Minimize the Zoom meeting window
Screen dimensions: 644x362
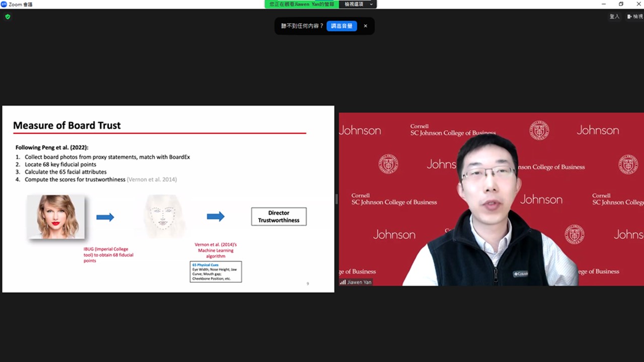(x=604, y=4)
